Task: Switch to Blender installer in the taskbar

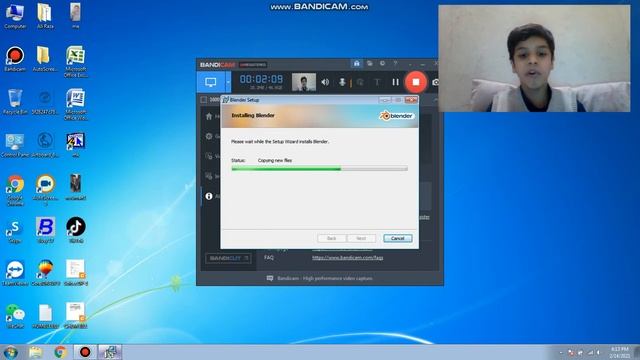Action: point(110,352)
